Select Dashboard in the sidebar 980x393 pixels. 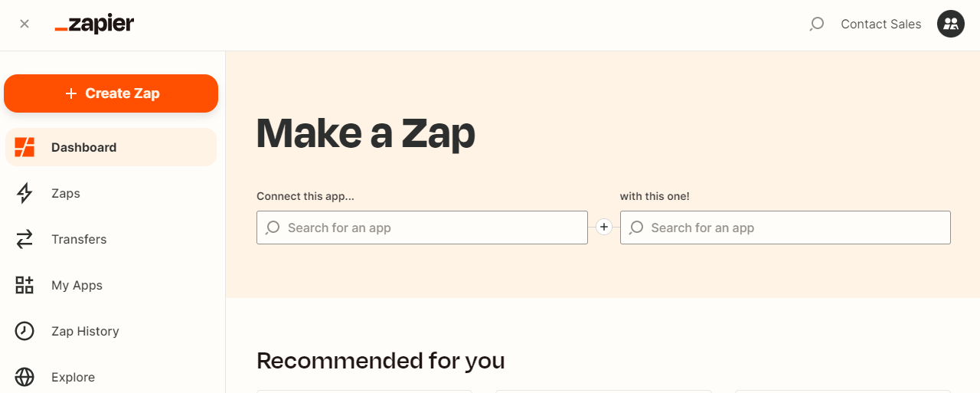[111, 147]
